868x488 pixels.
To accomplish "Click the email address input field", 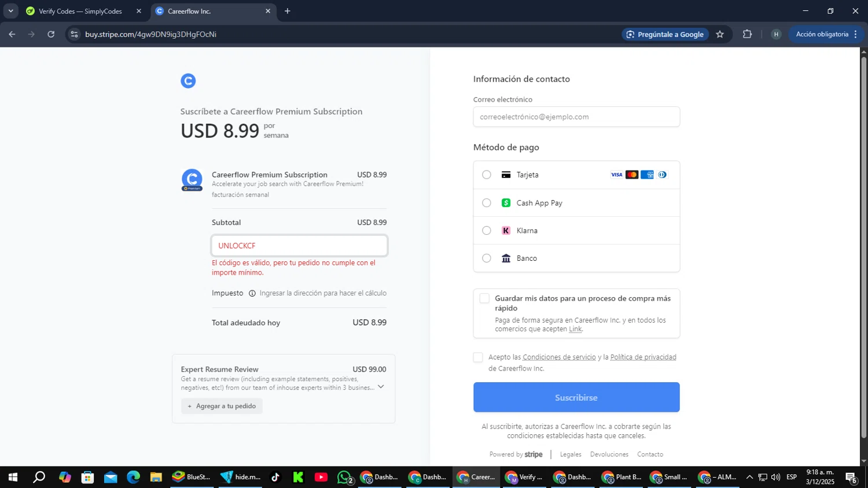I will coord(576,117).
